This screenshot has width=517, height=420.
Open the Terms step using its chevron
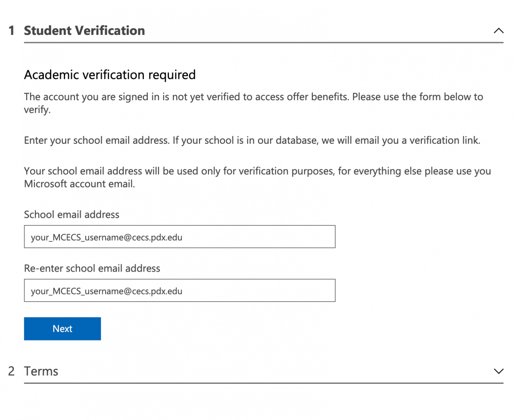coord(498,371)
